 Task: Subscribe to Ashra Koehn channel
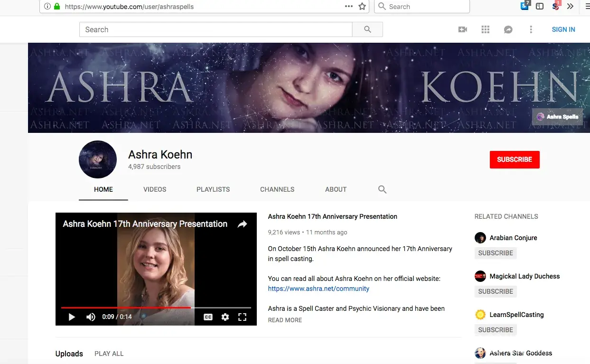click(515, 159)
